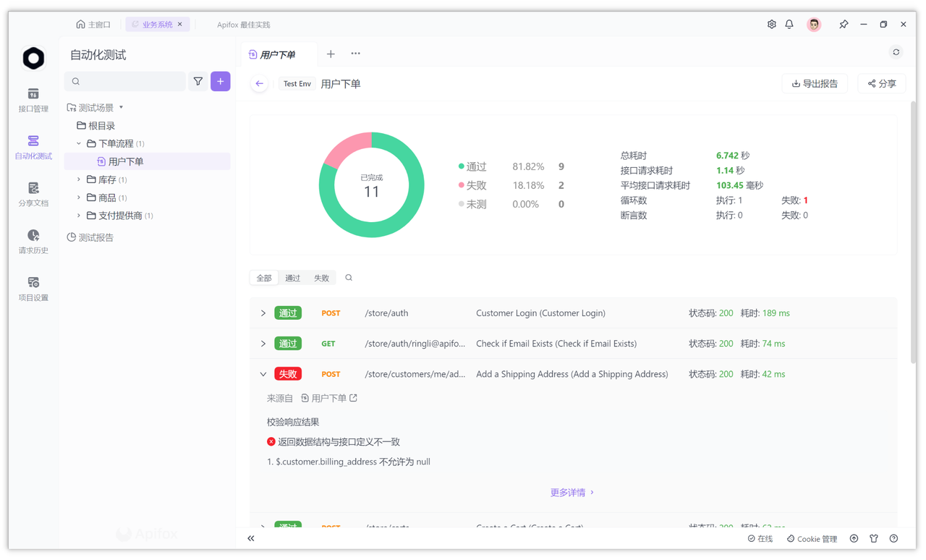The image size is (926, 560).
Task: Expand the /store/auth POST result row
Action: 263,313
